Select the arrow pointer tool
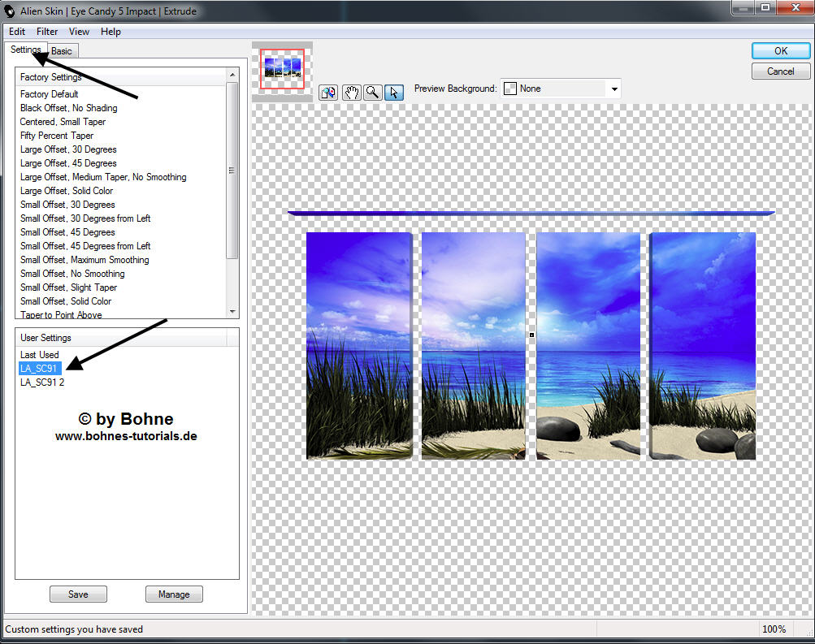The height and width of the screenshot is (644, 815). (x=393, y=92)
